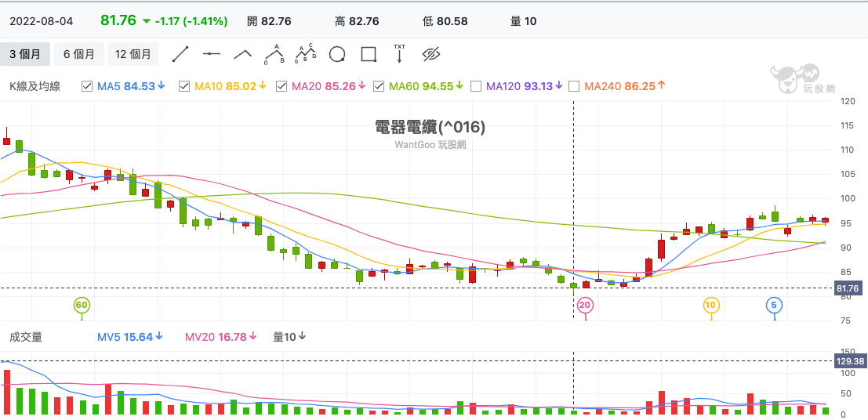Click the MV5 15.64 indicator value
Screen dimensions: 868x420
pos(130,336)
